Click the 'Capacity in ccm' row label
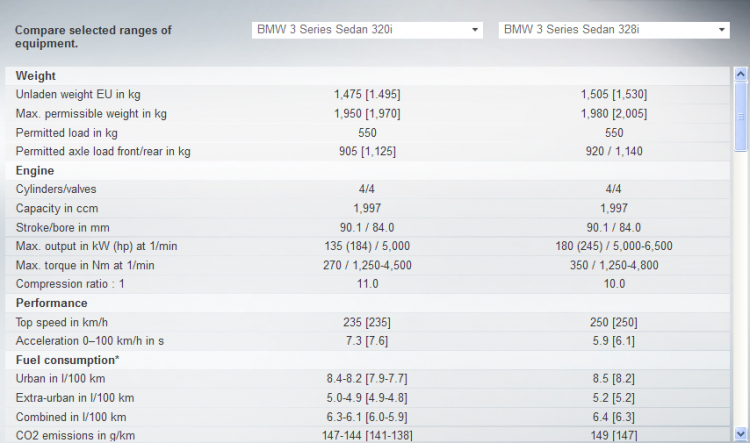Viewport: 750px width, 443px height. click(57, 209)
